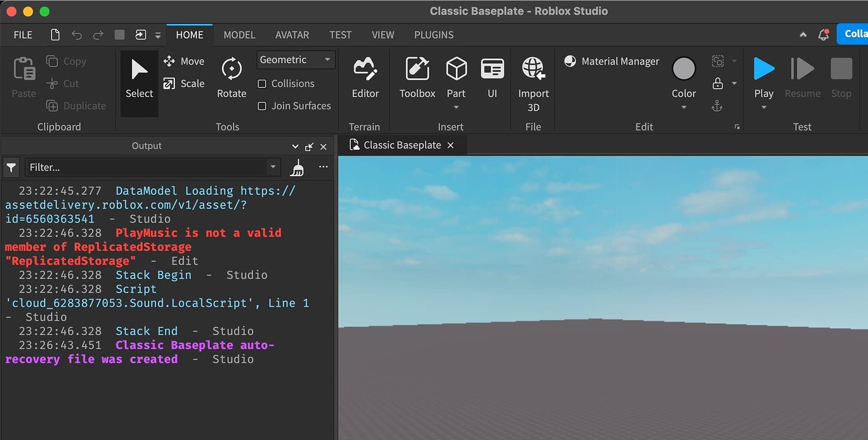Open the Toolbox panel
868x440 pixels.
click(417, 77)
